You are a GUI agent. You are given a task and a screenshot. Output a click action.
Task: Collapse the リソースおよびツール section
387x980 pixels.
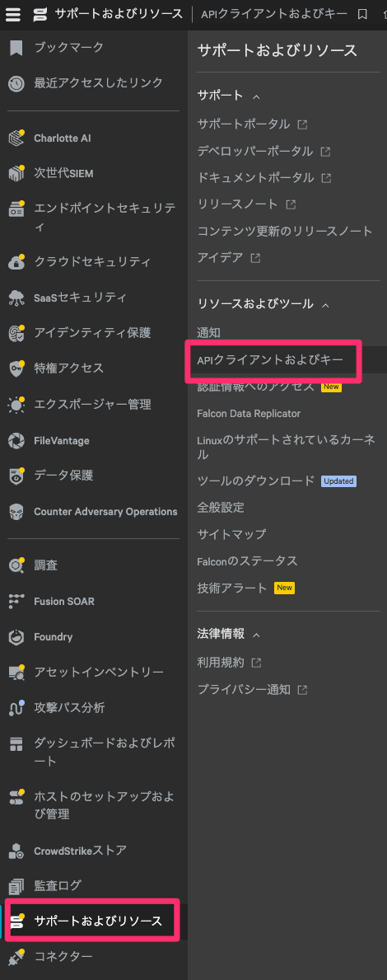[325, 305]
